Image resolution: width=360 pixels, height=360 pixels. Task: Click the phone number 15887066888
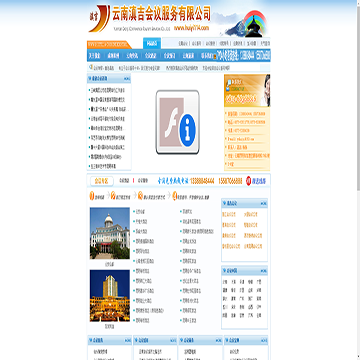230,181
